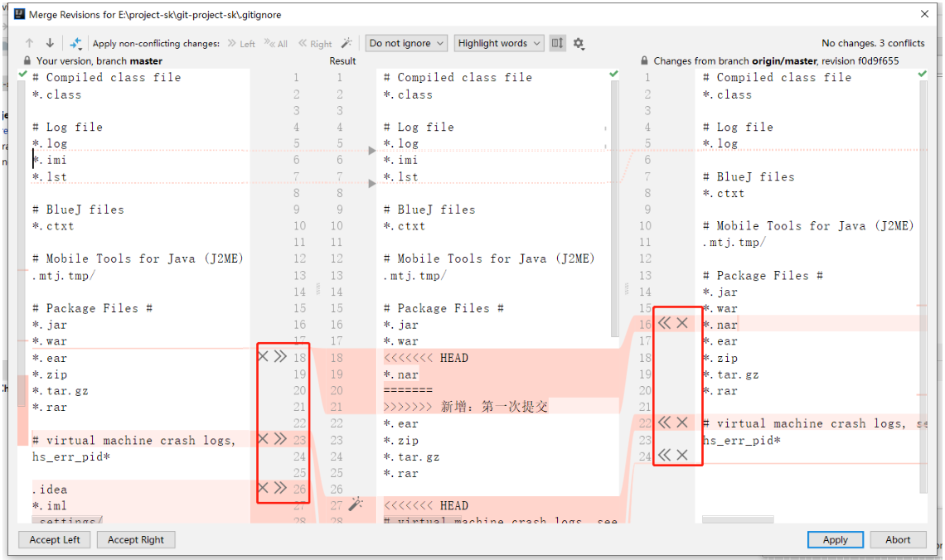Image resolution: width=945 pixels, height=560 pixels.
Task: Accept left change at line 23 (>> icon)
Action: coord(280,438)
